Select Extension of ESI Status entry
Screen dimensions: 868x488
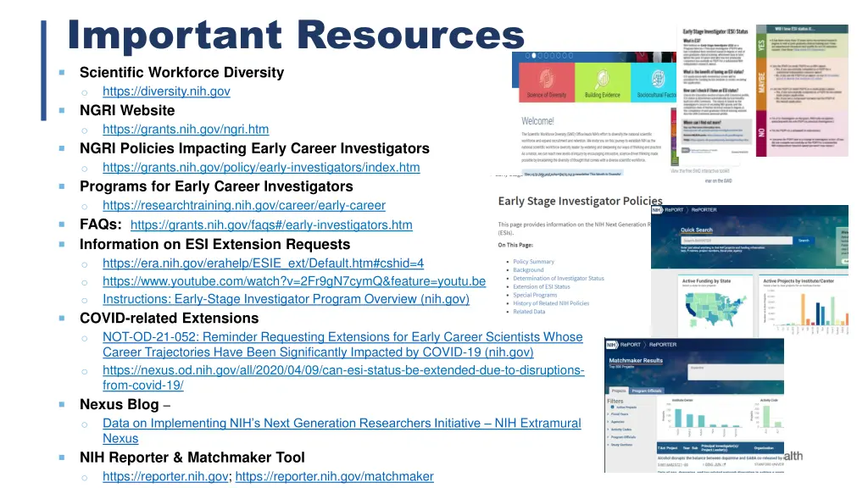point(541,286)
